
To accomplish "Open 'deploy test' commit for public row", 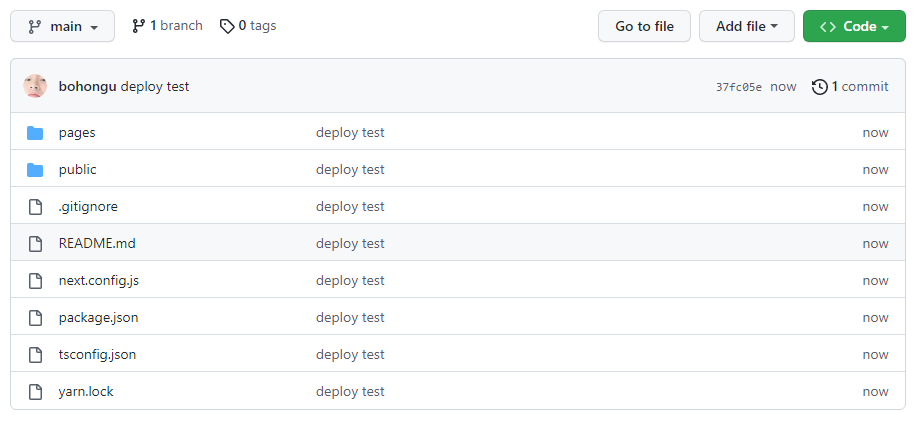I will click(350, 170).
